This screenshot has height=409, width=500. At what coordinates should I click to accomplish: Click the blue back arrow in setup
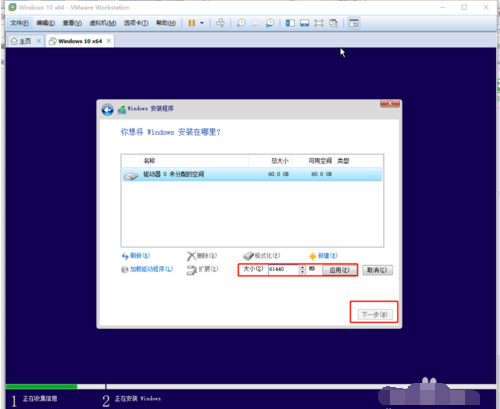pos(107,110)
